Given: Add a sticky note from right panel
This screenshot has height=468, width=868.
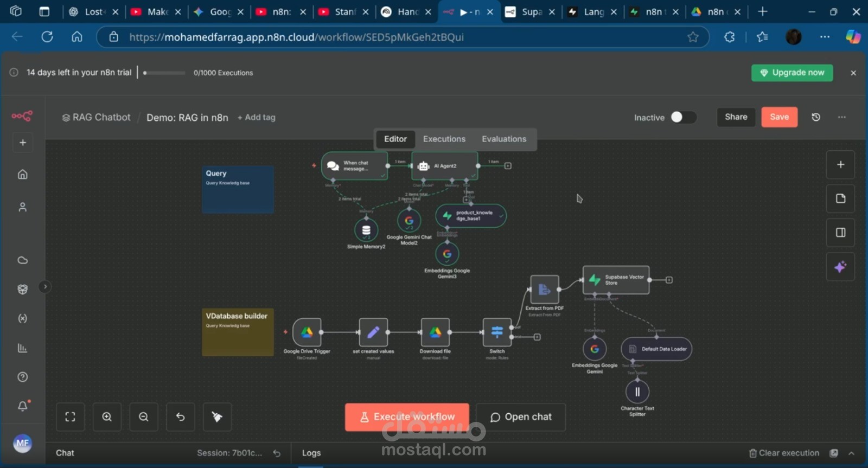Looking at the screenshot, I should click(840, 198).
